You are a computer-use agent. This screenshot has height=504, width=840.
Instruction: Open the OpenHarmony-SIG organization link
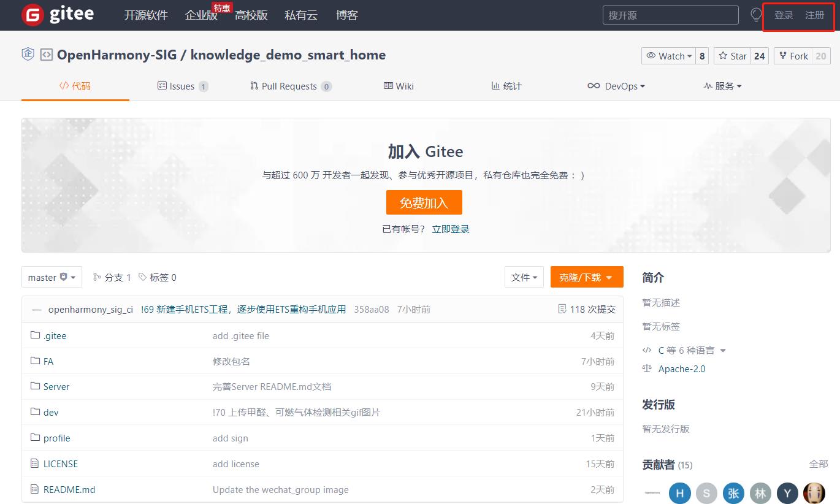click(116, 55)
